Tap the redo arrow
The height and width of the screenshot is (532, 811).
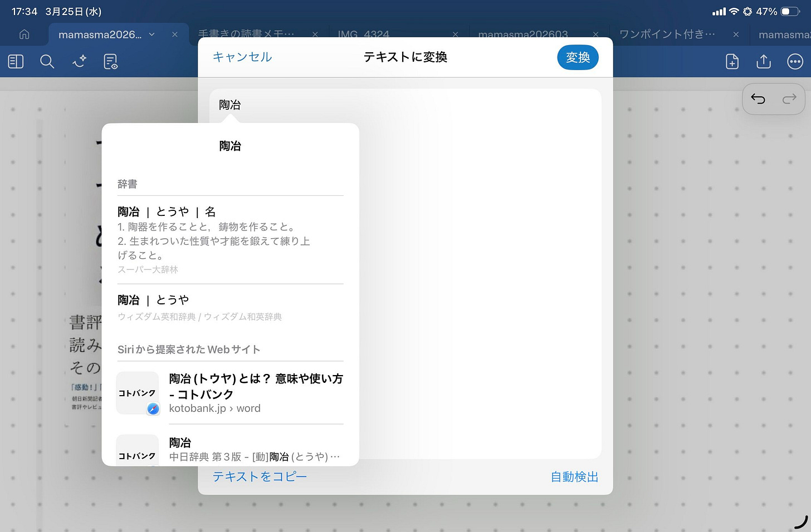(x=789, y=99)
